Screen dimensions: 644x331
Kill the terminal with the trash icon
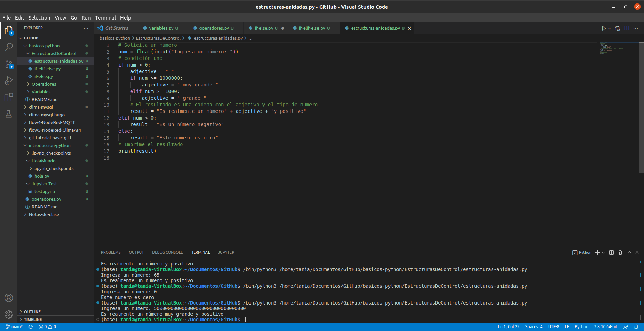(620, 252)
